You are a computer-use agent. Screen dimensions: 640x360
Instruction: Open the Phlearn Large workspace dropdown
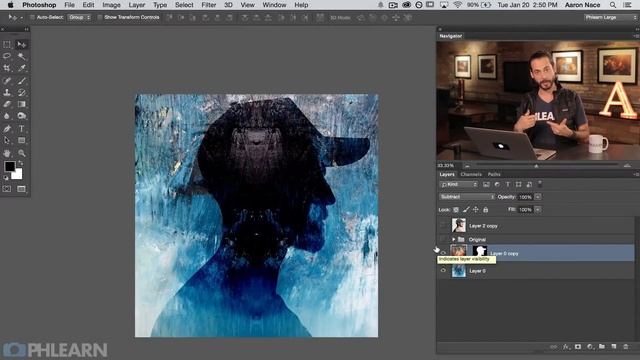(x=610, y=18)
